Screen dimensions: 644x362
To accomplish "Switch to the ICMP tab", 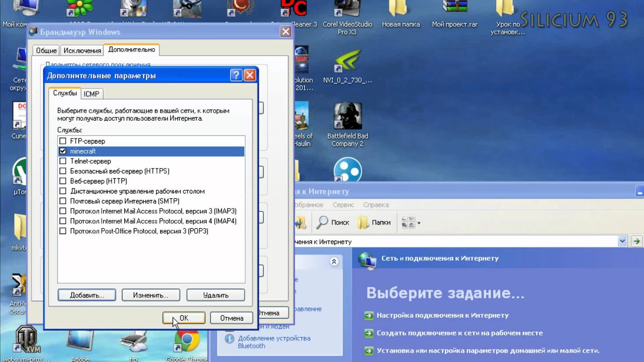I will click(x=92, y=94).
